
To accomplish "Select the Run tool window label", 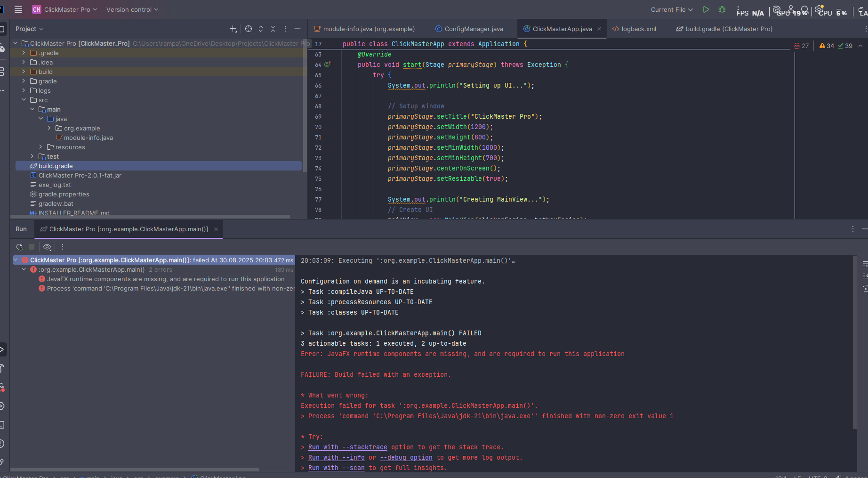I will pos(21,229).
